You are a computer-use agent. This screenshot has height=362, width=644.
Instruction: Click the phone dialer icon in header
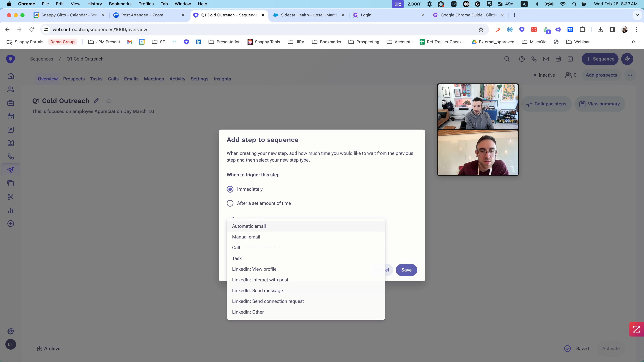pos(534,59)
